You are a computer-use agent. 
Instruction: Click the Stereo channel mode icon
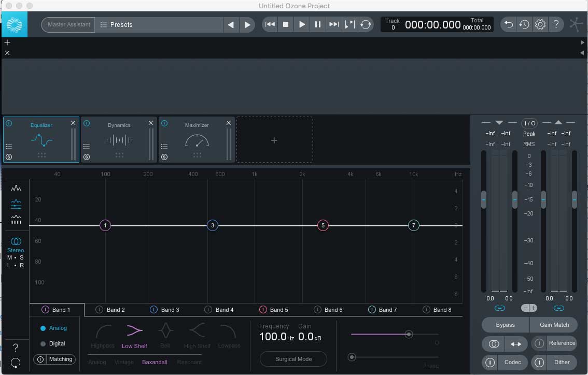[16, 242]
